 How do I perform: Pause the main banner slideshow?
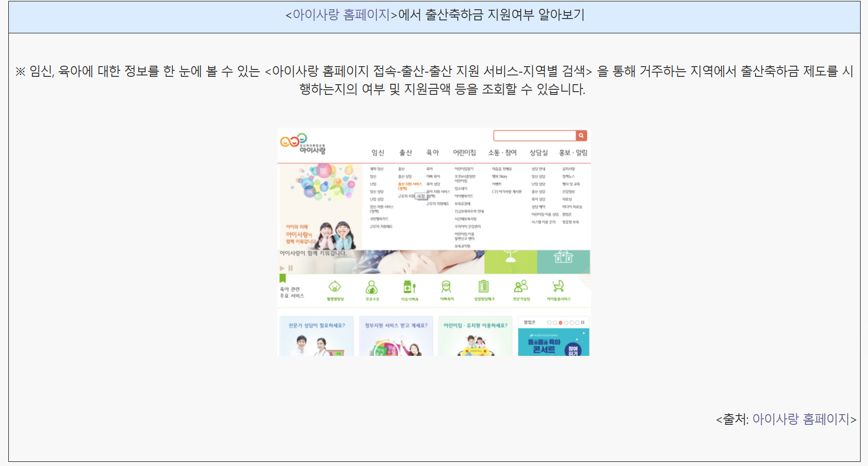point(289,268)
